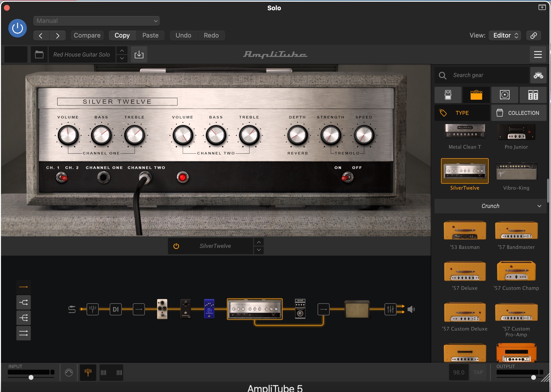Switch to the COLLECTION tab
The height and width of the screenshot is (392, 551).
(519, 113)
